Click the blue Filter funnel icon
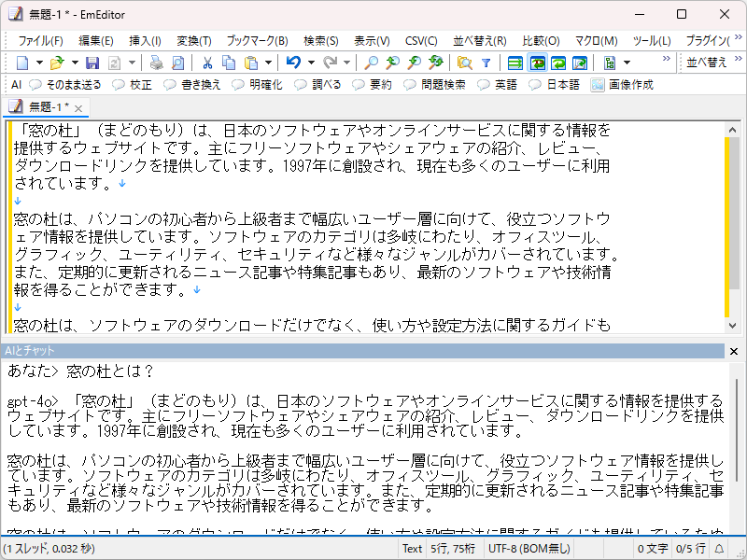 pyautogui.click(x=486, y=63)
